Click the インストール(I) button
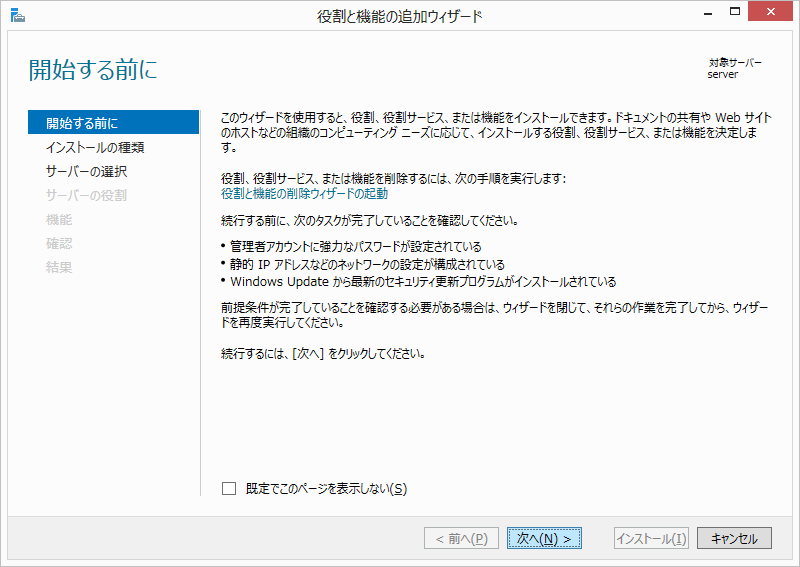Screen dimensions: 800x567 point(651,538)
